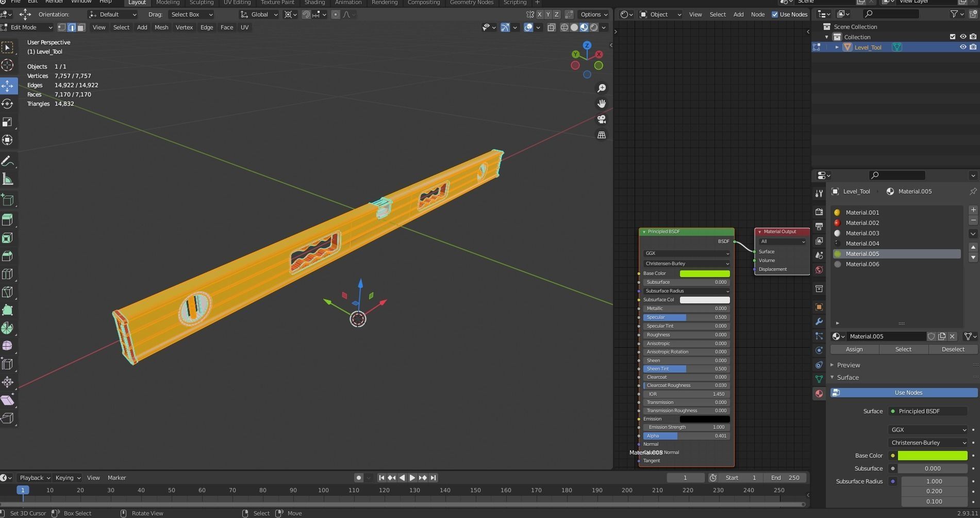Play the animation forward
980x518 pixels.
412,478
